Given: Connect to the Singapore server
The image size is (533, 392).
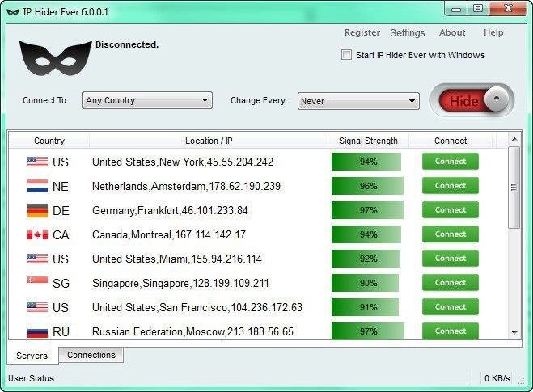Looking at the screenshot, I should click(x=451, y=283).
